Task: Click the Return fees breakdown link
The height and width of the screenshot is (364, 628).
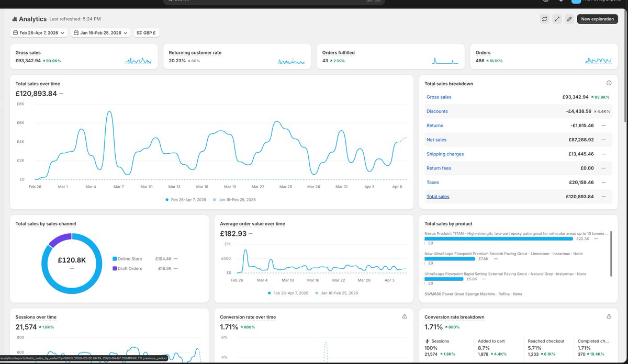Action: coord(439,168)
